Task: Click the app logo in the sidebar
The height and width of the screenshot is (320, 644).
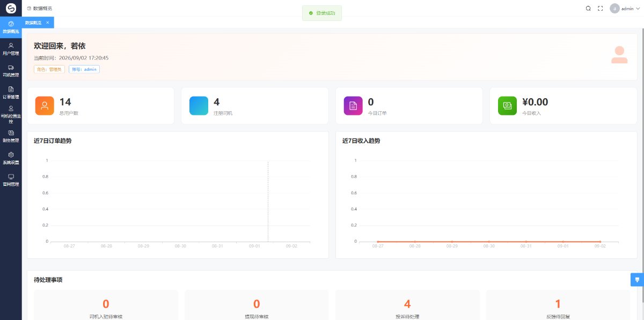Action: (11, 8)
